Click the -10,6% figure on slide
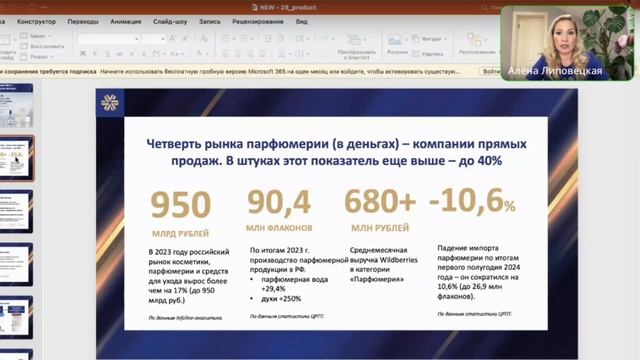Viewport: 640px width, 360px height. point(472,200)
